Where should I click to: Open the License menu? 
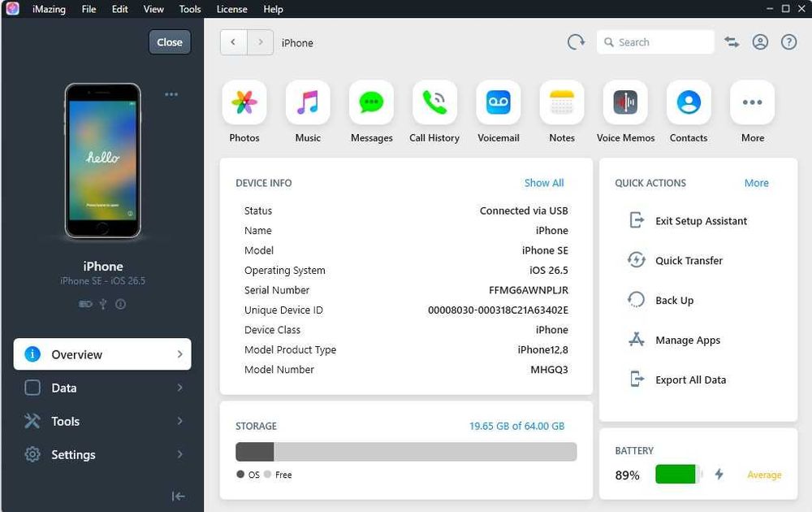(231, 9)
